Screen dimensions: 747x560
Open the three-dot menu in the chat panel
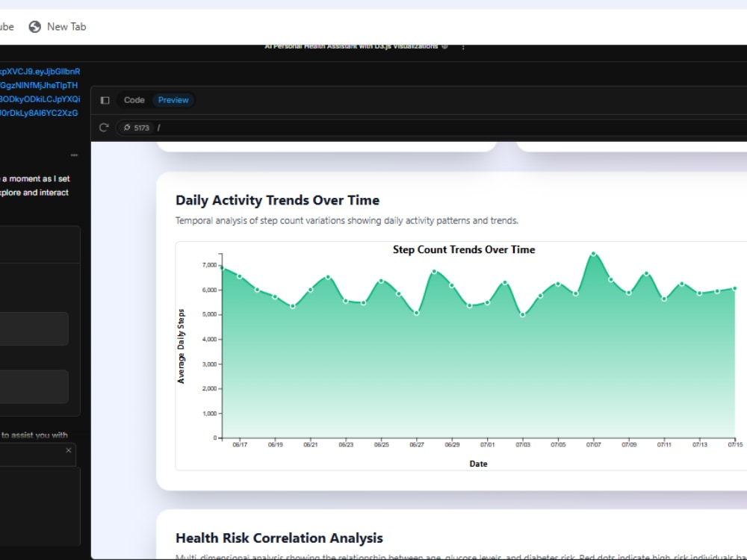point(74,155)
